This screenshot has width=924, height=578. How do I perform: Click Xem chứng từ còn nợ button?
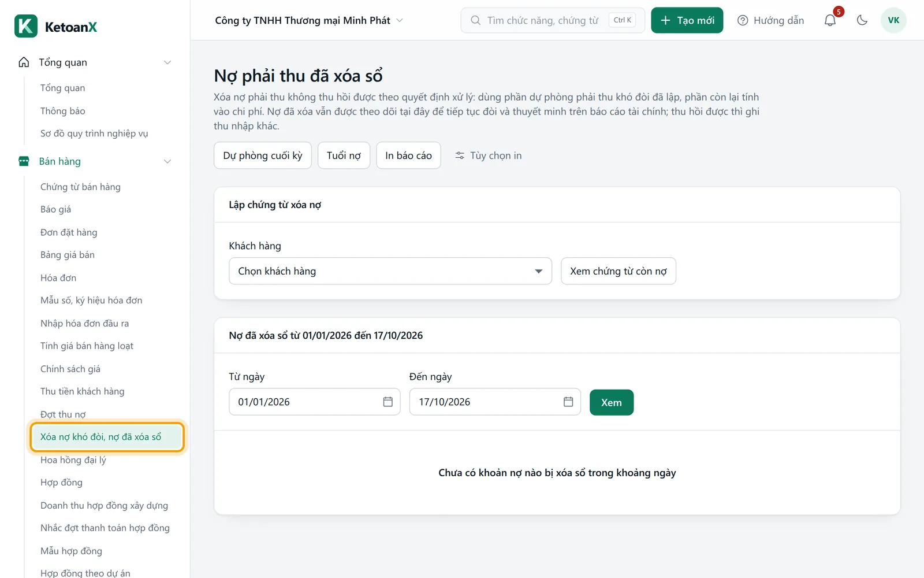(619, 271)
